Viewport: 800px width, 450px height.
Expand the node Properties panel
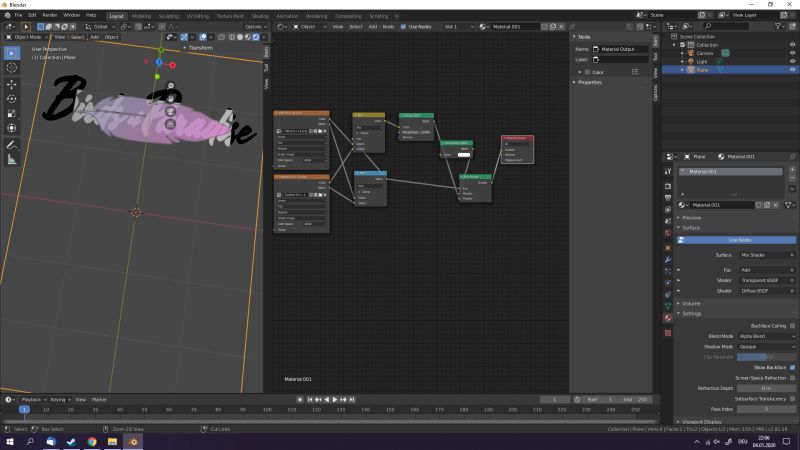click(x=589, y=82)
